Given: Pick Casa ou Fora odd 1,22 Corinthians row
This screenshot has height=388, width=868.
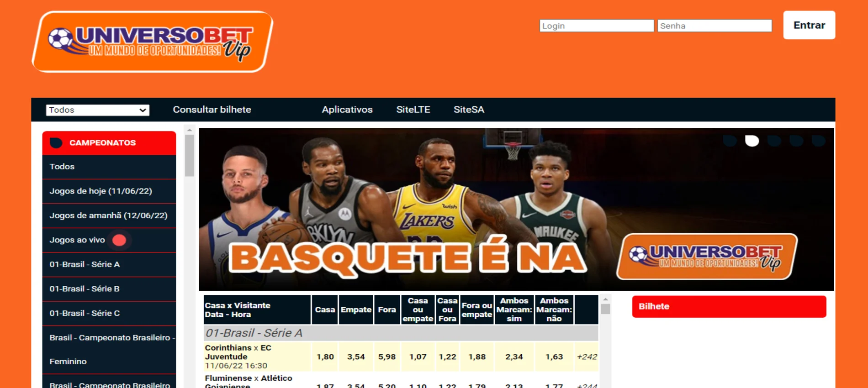Looking at the screenshot, I should click(447, 357).
